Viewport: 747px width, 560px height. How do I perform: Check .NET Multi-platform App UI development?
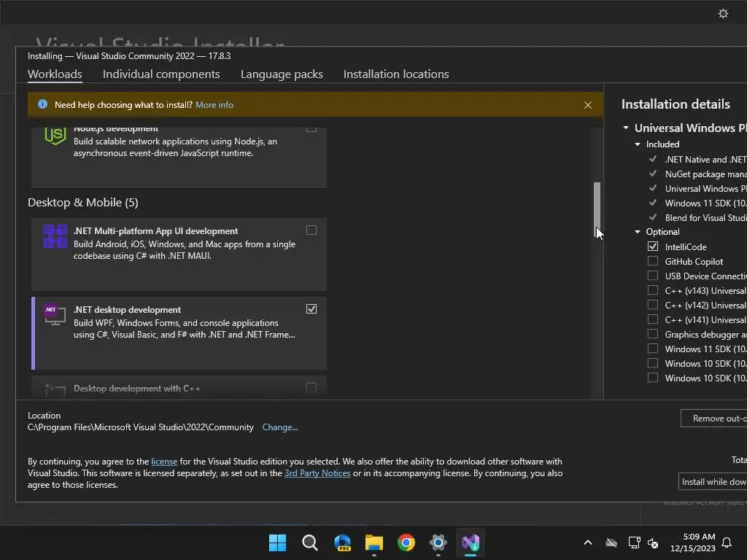point(311,230)
